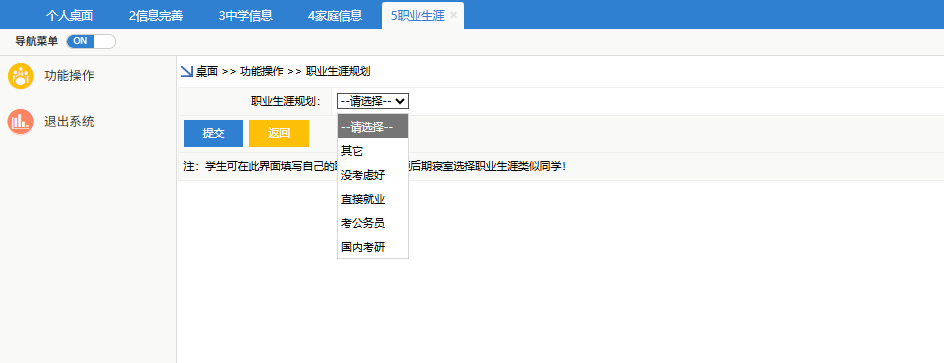Switch to the 4家庭信息 tab
The image size is (944, 363).
coord(335,16)
